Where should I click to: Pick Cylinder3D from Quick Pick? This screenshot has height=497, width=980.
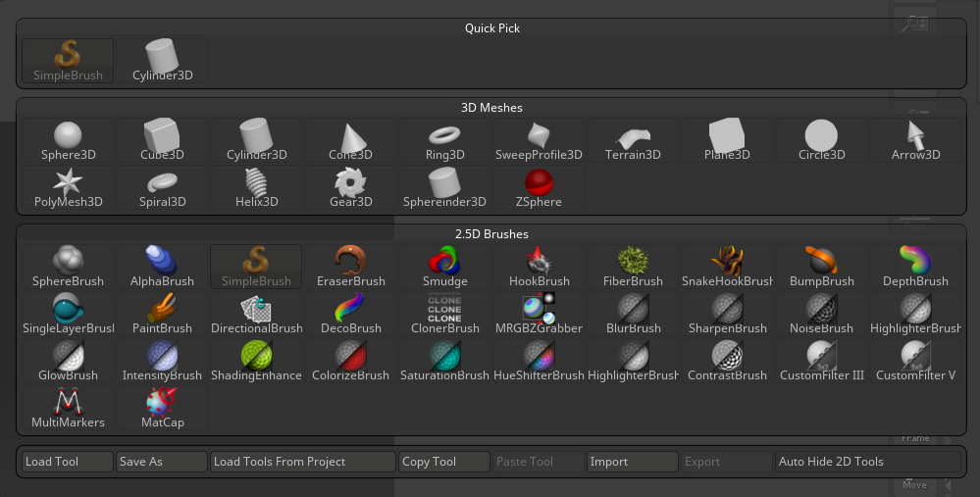162,62
